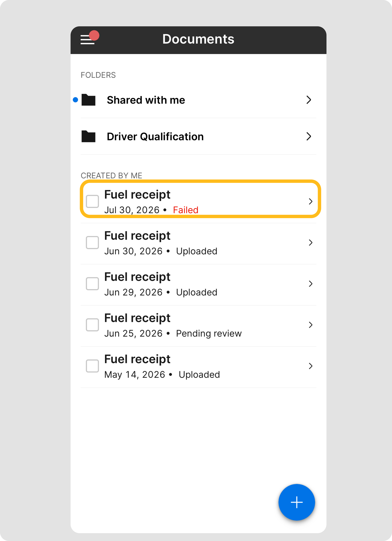Viewport: 392px width, 541px height.
Task: Expand Shared with me using its chevron
Action: coord(309,100)
